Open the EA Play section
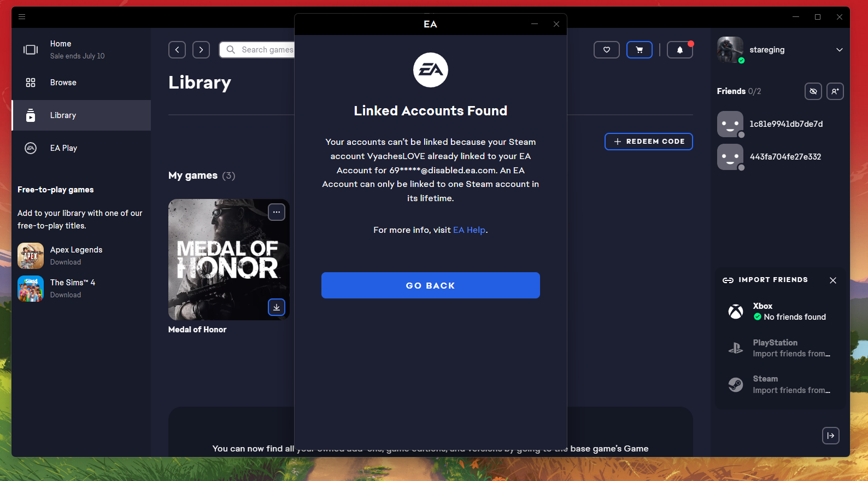This screenshot has height=481, width=868. click(x=81, y=148)
